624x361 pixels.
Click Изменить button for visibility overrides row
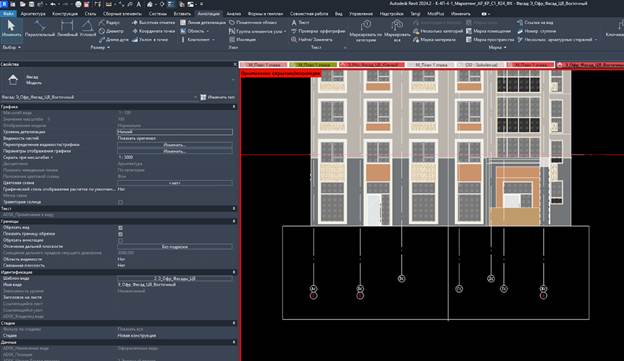coord(175,145)
